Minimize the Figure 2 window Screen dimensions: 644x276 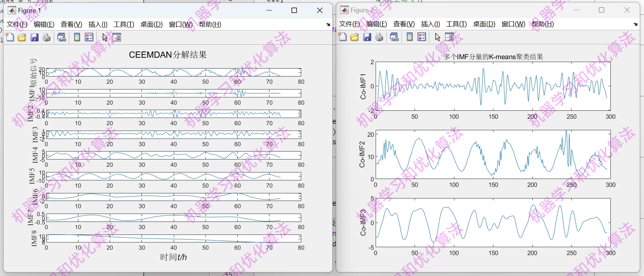click(576, 10)
